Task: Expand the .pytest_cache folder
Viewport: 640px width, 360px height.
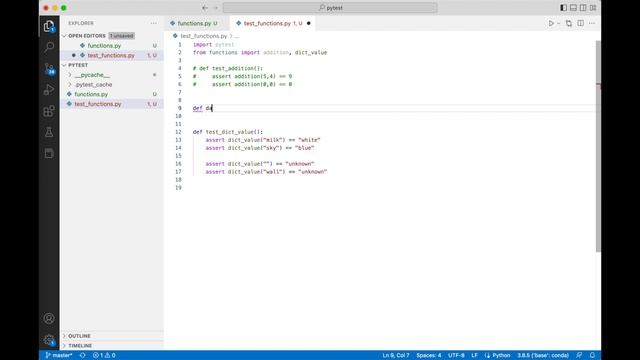Action: 93,84
